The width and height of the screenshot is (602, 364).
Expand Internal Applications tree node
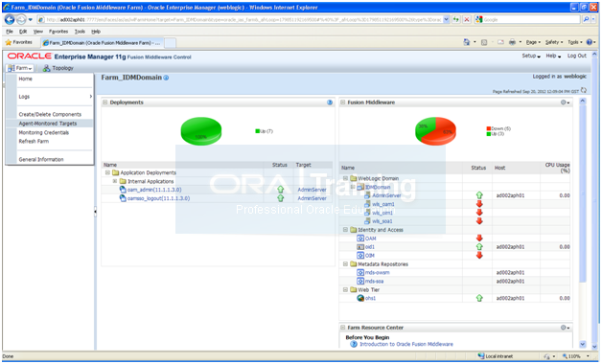pyautogui.click(x=114, y=181)
